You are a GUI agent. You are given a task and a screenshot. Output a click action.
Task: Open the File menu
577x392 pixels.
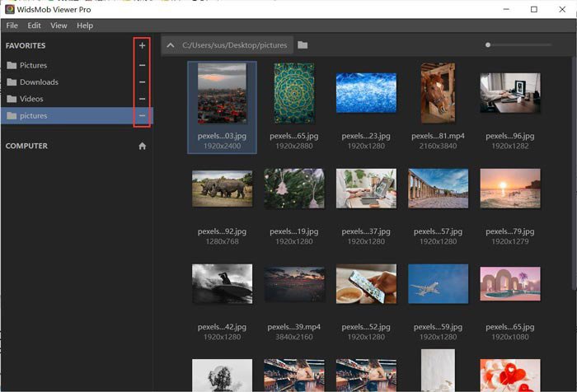coord(12,26)
